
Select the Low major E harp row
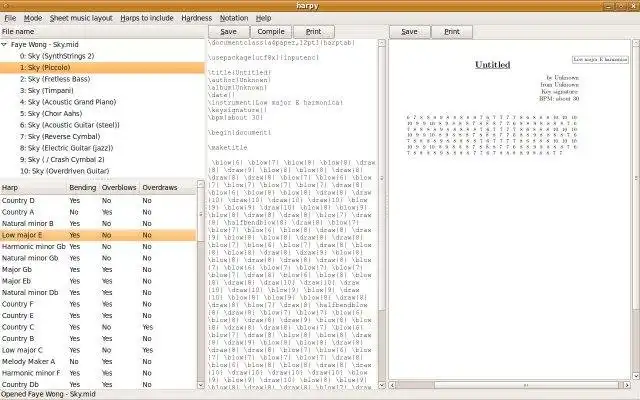98,235
